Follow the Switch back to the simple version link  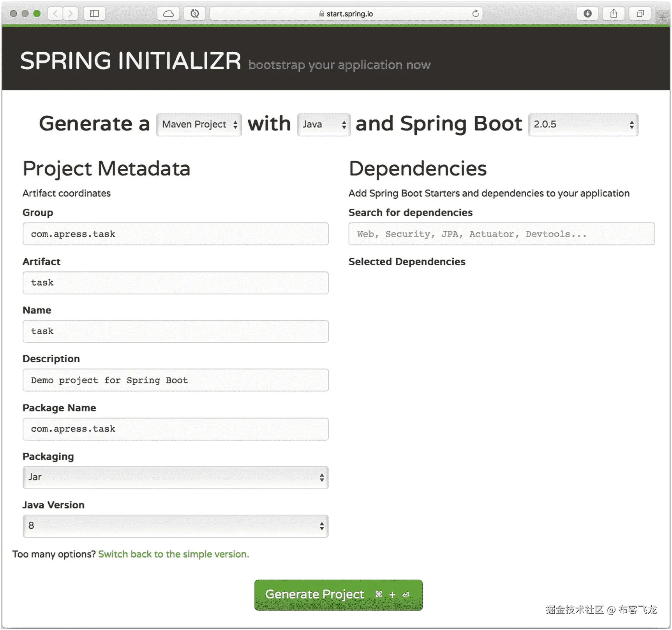coord(173,554)
